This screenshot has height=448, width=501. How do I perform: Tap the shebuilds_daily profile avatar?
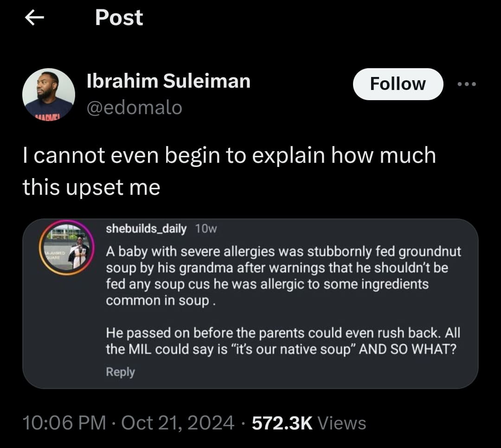[67, 247]
